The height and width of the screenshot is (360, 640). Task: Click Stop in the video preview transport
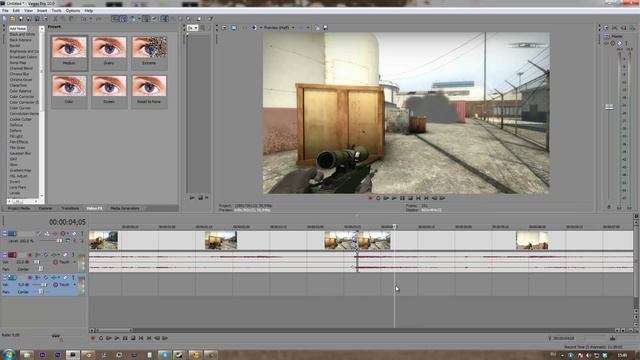[x=410, y=198]
